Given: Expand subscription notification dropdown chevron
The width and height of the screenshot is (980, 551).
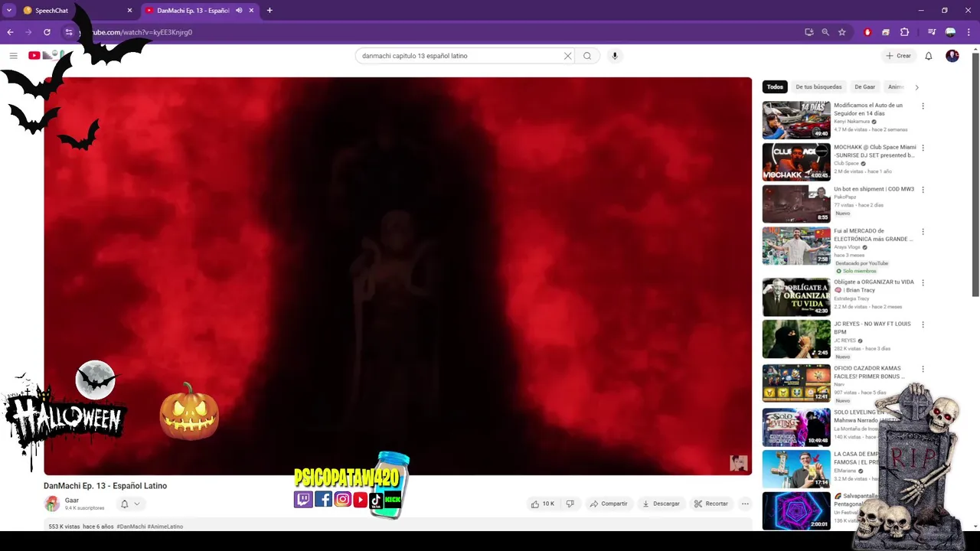Looking at the screenshot, I should 137,504.
